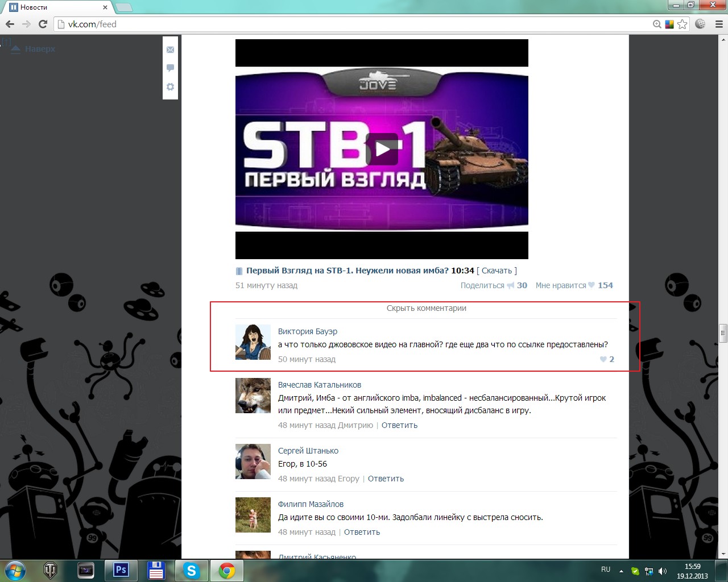The width and height of the screenshot is (728, 582).
Task: Click the envelope messages icon in side panel
Action: point(170,50)
